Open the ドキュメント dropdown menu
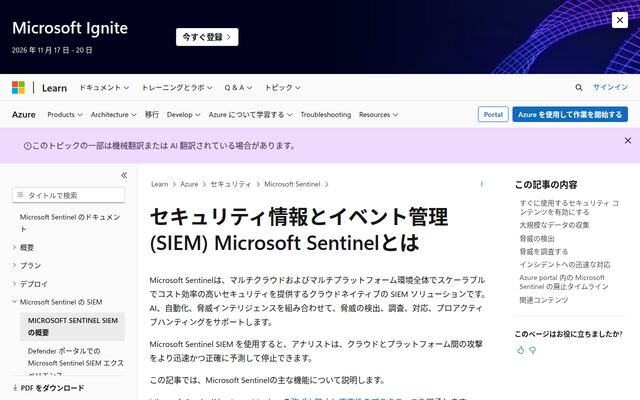Image resolution: width=640 pixels, height=400 pixels. click(104, 87)
